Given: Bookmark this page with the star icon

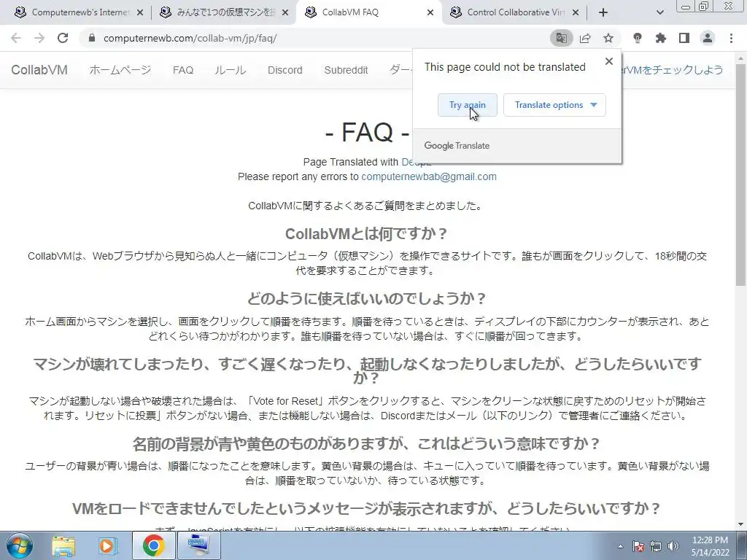Looking at the screenshot, I should pos(608,38).
